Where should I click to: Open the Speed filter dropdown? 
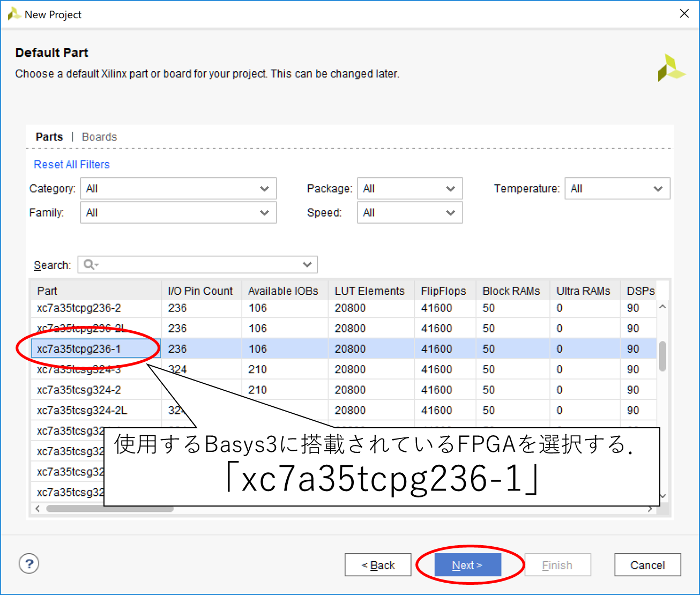[x=410, y=212]
